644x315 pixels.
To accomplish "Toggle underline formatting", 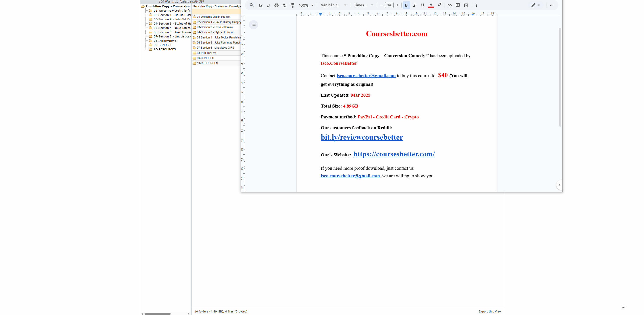I will (422, 5).
